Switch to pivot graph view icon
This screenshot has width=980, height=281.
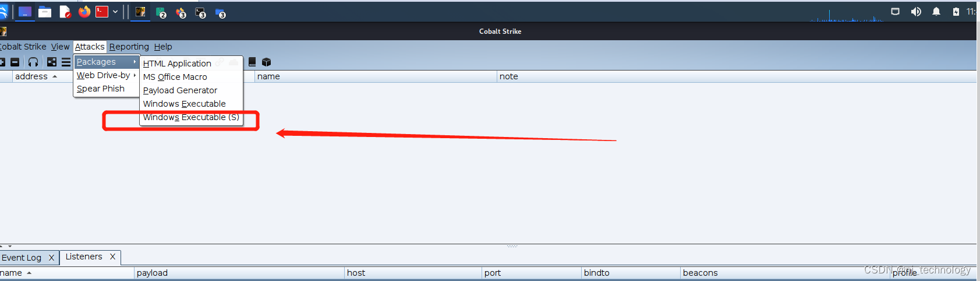tap(52, 62)
